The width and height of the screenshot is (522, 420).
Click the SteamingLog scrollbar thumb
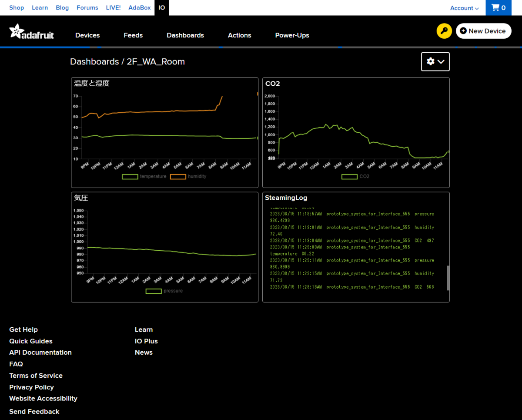coord(448,278)
